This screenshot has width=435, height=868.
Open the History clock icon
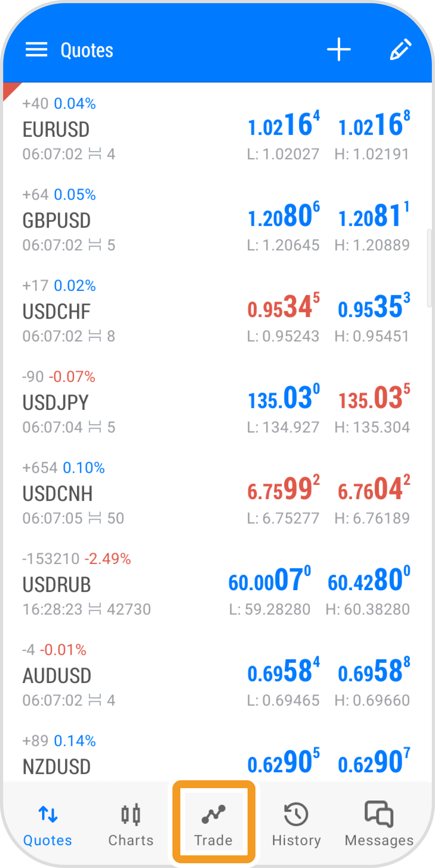tap(296, 814)
